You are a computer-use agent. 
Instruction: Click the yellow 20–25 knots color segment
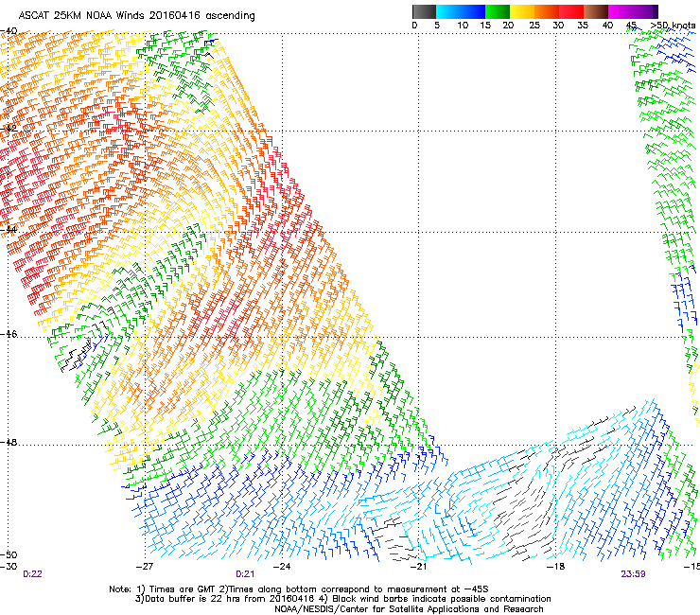click(x=522, y=11)
